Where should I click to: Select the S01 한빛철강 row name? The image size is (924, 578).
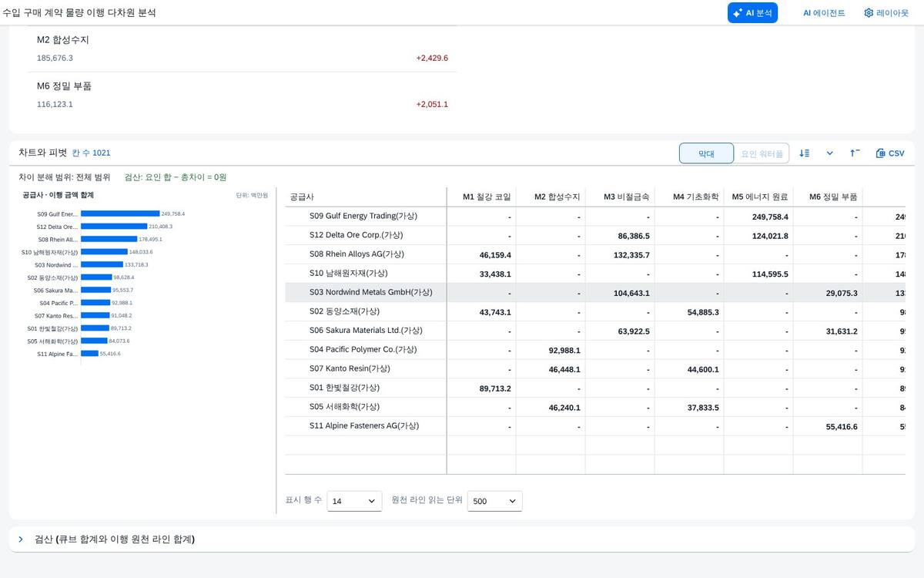(344, 388)
